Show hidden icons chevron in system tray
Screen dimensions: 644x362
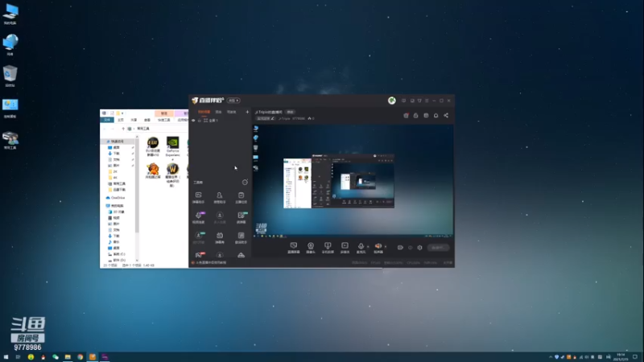pos(551,357)
